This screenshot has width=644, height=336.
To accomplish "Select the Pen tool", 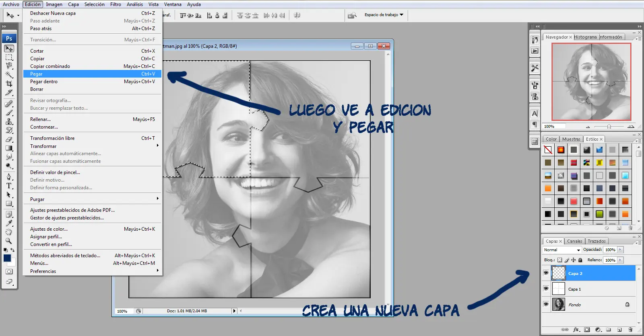I will (9, 177).
